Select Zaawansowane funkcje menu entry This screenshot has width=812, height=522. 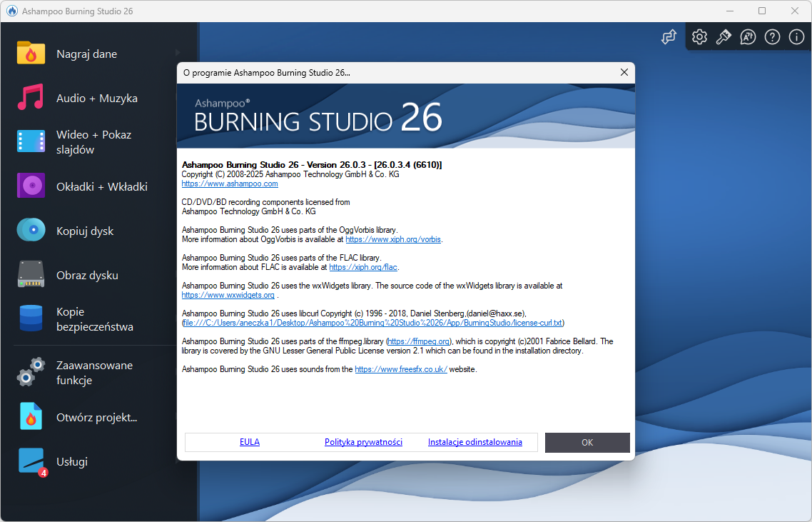[x=94, y=373]
